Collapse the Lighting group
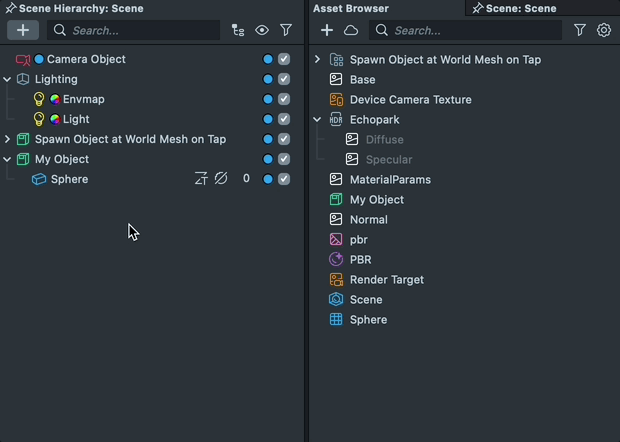 [7, 79]
